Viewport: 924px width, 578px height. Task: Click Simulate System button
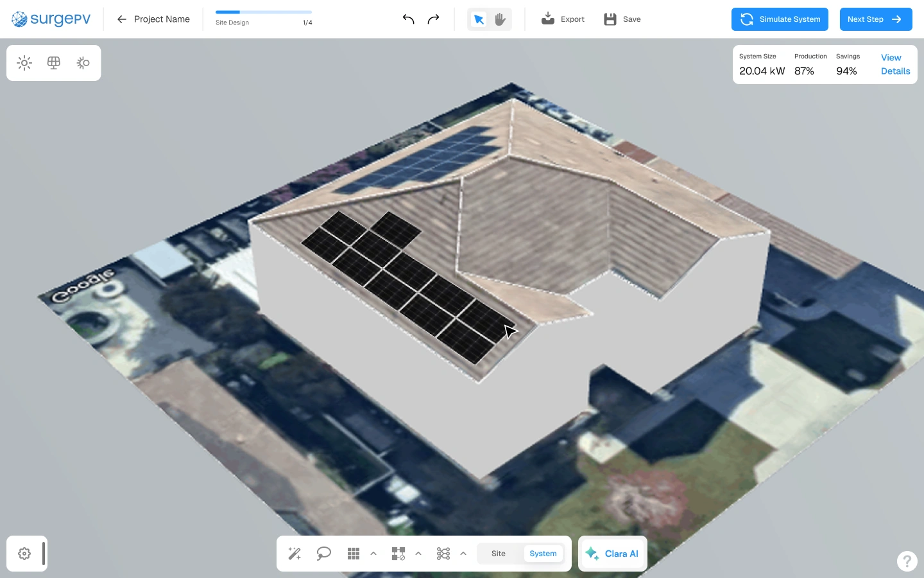780,19
